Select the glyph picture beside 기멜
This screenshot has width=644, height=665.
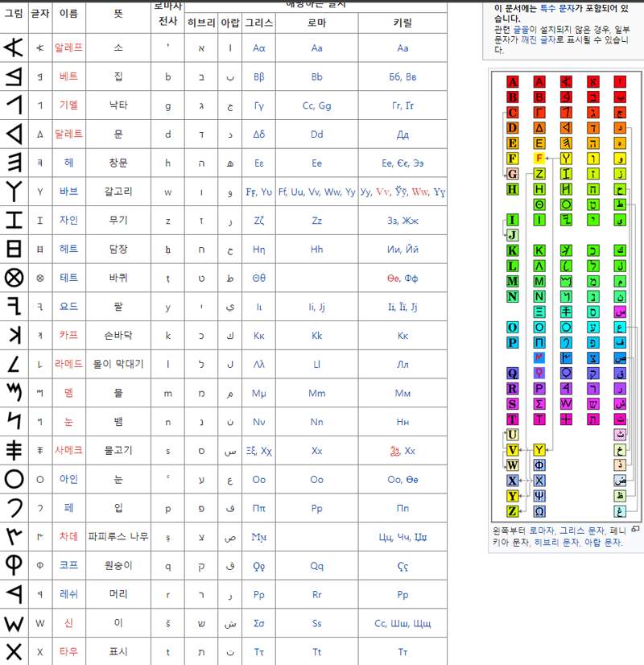(14, 105)
